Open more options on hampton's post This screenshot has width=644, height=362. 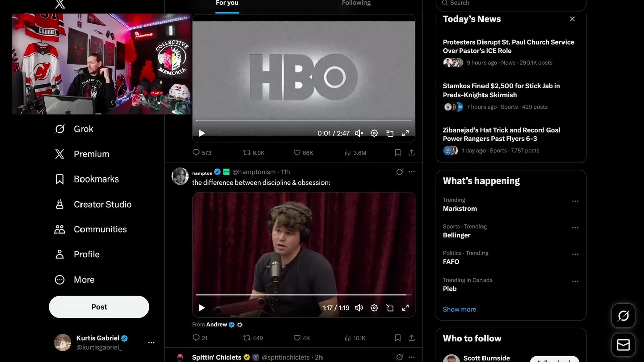tap(412, 172)
